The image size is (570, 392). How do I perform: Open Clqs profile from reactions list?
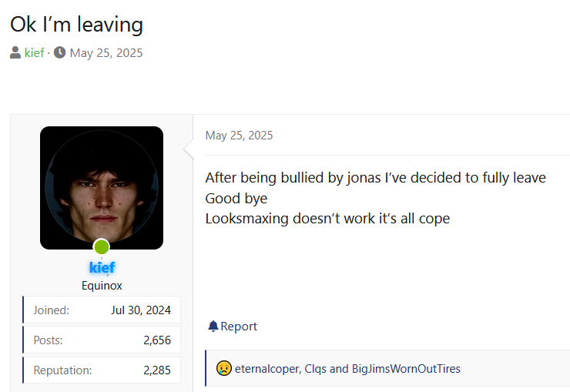[x=315, y=369]
